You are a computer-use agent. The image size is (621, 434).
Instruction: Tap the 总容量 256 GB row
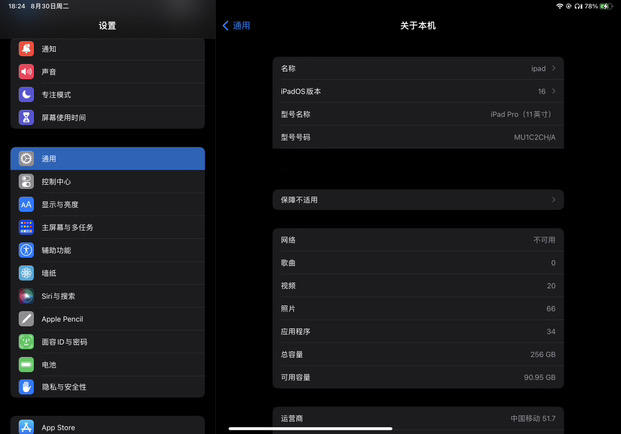(418, 354)
